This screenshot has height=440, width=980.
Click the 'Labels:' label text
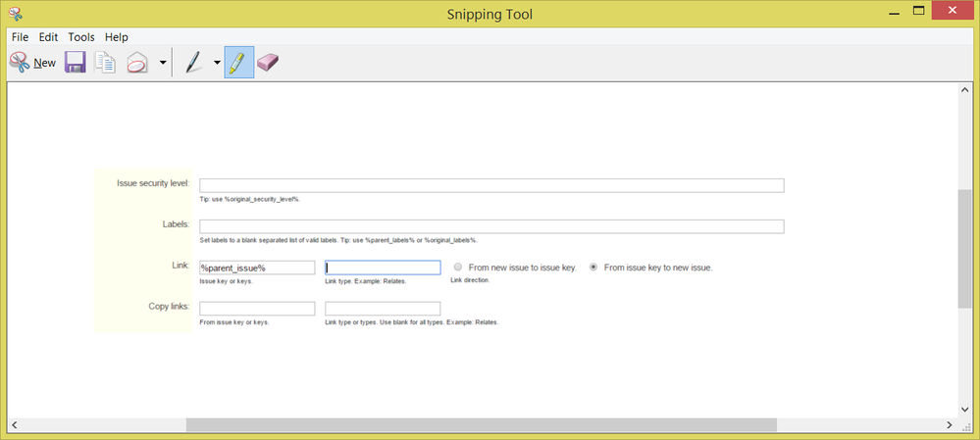pos(176,224)
